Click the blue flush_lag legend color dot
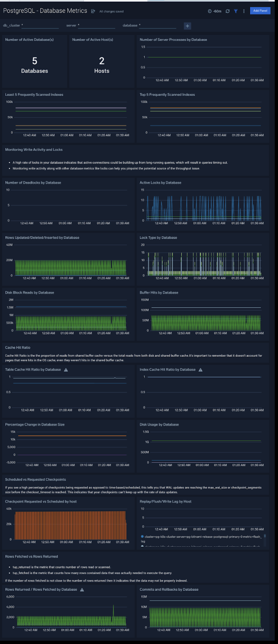Image resolution: width=278 pixels, height=644 pixels. [x=142, y=536]
